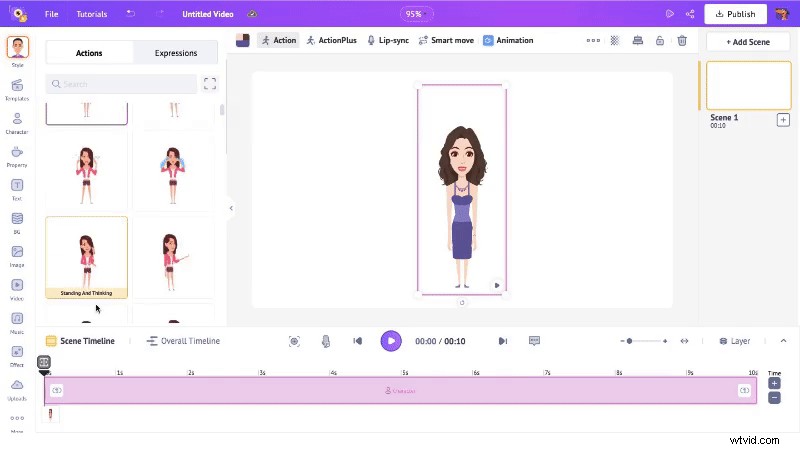Select Standing And Thinking action thumbnail

[87, 257]
